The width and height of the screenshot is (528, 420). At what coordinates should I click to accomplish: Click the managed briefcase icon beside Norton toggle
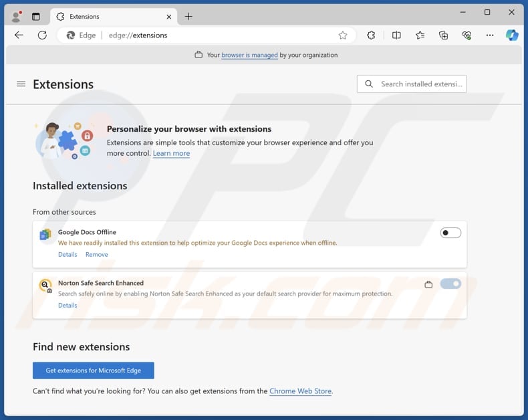pyautogui.click(x=428, y=284)
